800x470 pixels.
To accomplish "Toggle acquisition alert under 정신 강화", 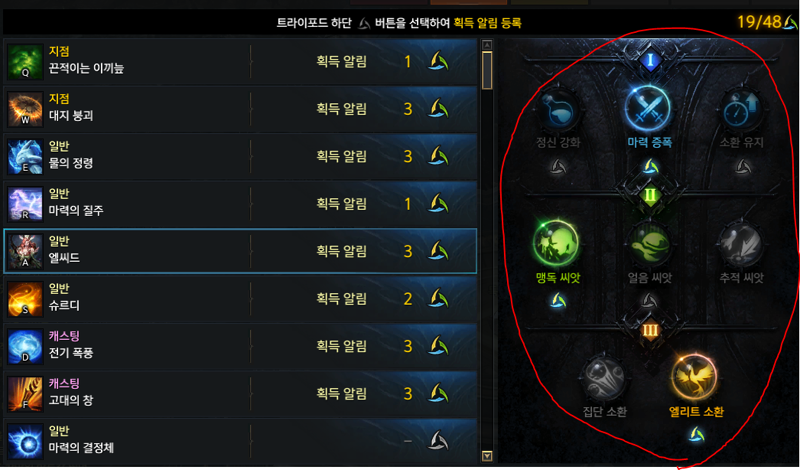I will coord(558,166).
